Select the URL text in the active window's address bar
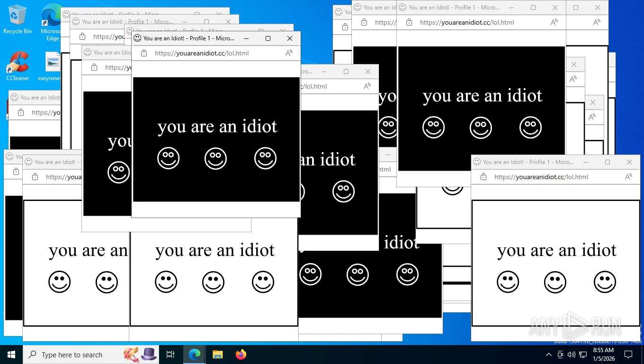644x364 pixels. pos(202,53)
